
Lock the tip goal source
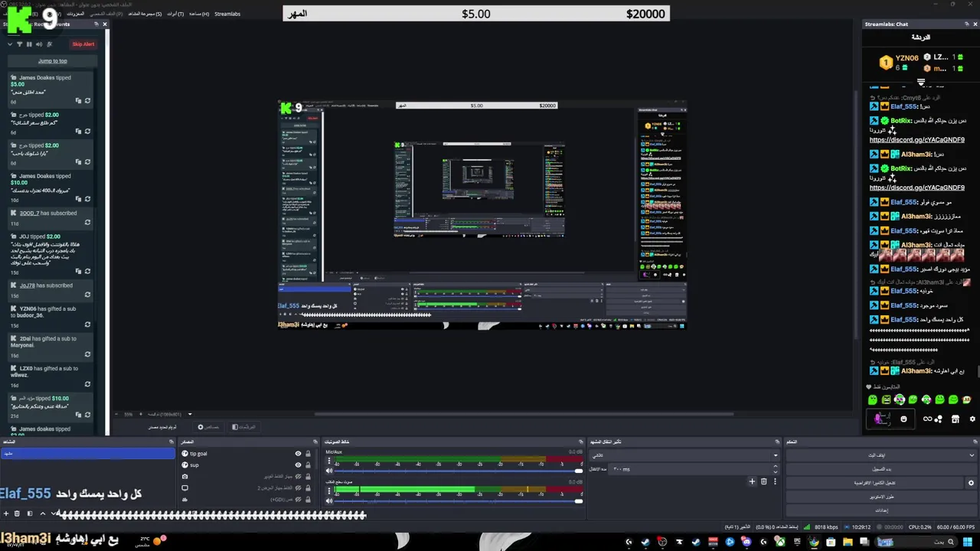(x=308, y=454)
